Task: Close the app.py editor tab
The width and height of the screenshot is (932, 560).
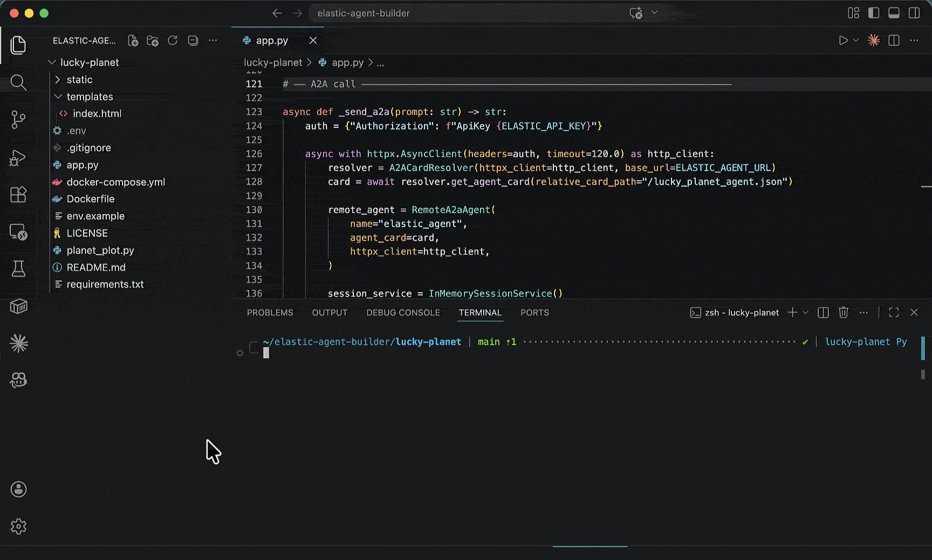Action: point(313,40)
